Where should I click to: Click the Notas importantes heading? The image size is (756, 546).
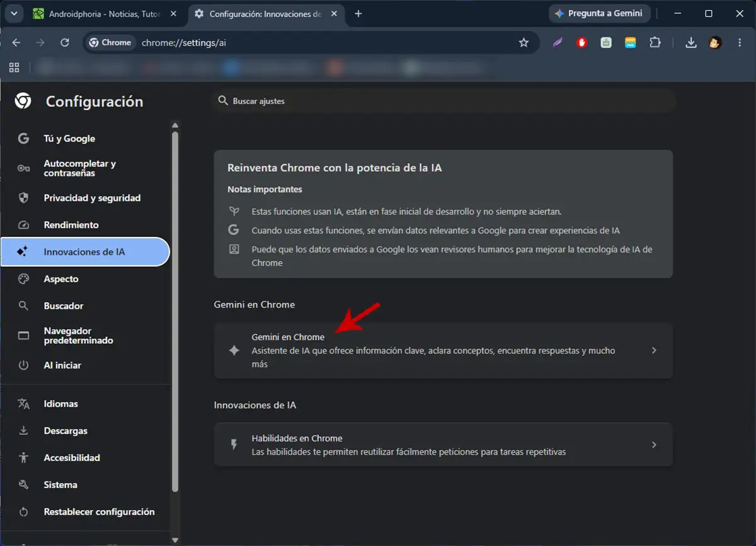[265, 189]
